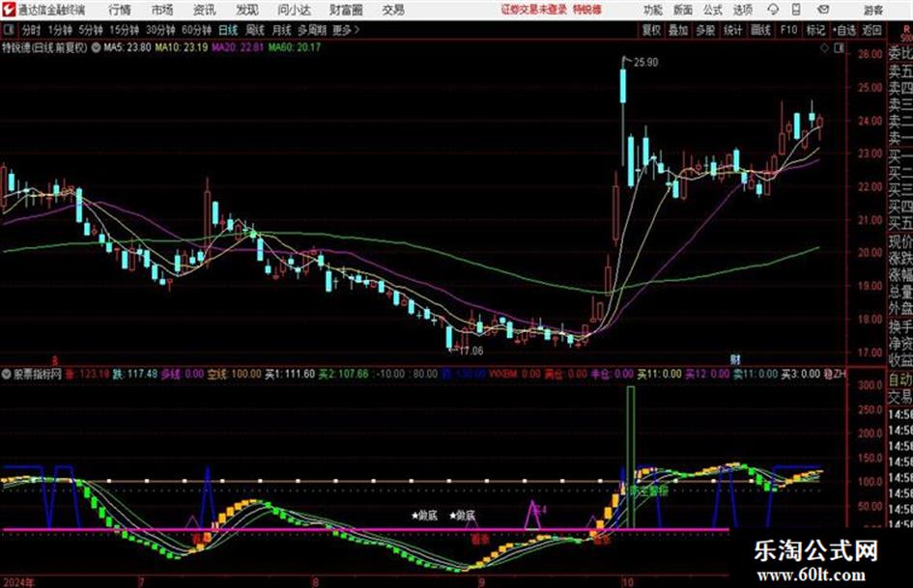
Task: Click the 游客 guest account button
Action: [872, 10]
